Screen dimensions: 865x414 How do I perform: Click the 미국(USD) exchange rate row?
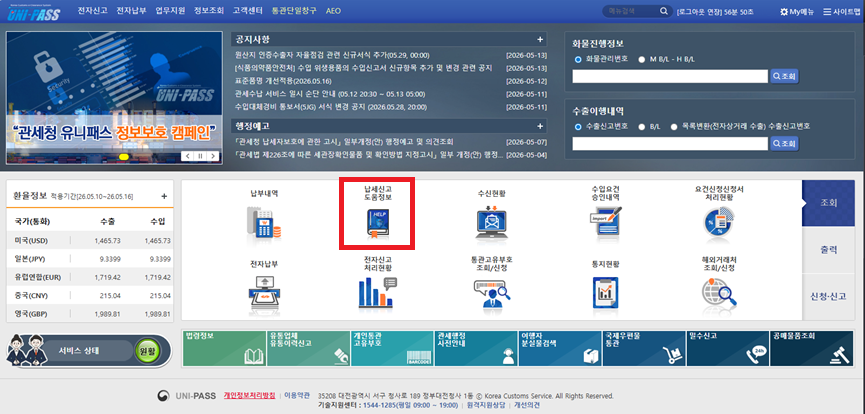coord(90,241)
